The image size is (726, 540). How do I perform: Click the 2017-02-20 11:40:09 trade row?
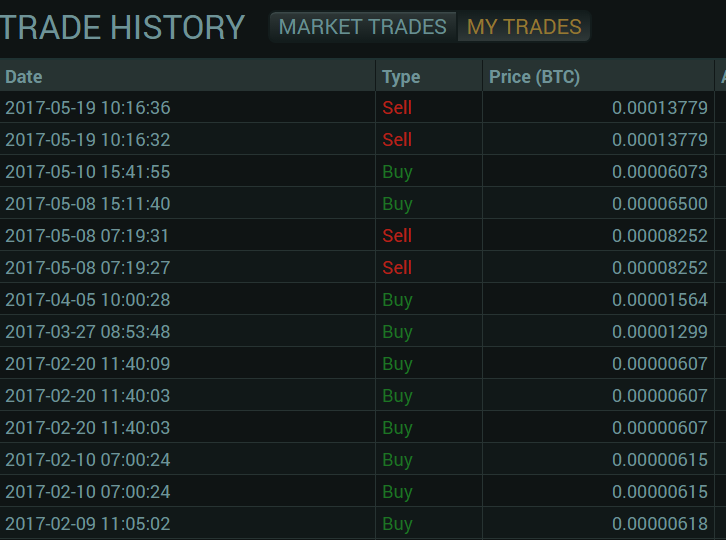(363, 364)
